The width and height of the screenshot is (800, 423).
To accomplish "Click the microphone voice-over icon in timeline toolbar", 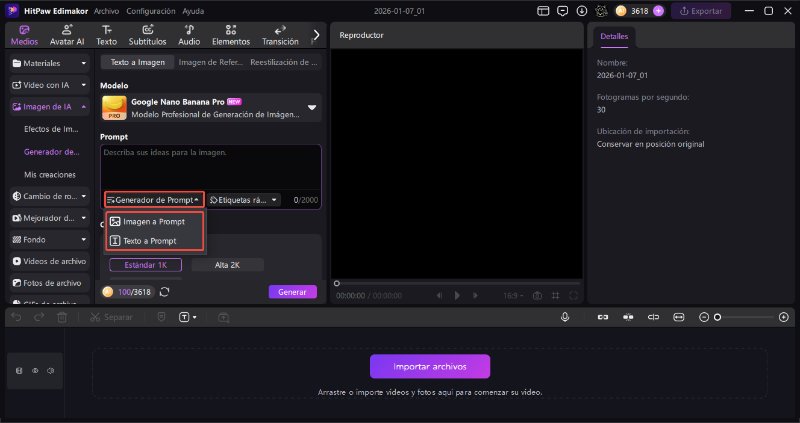I will (565, 317).
